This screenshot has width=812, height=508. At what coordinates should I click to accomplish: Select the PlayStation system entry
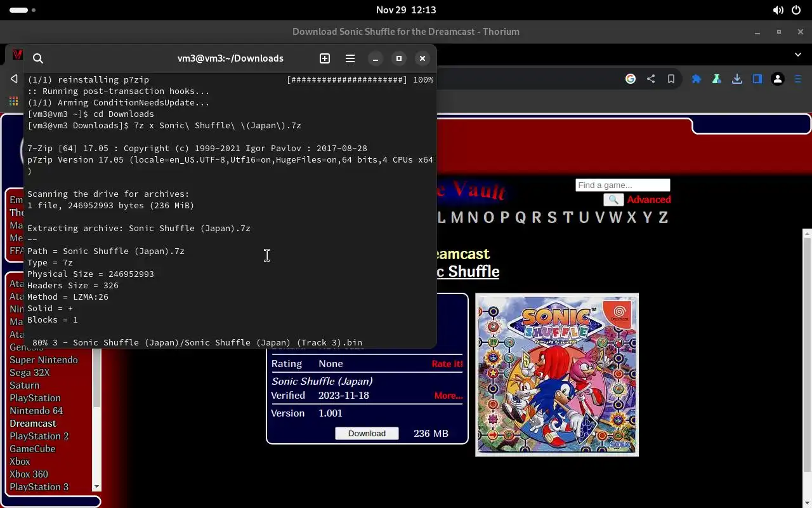coord(35,398)
